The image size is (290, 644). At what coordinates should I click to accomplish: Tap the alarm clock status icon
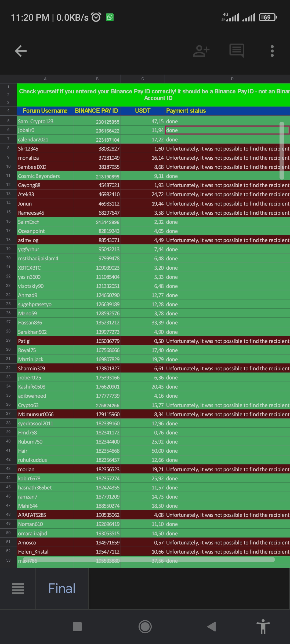tap(96, 17)
